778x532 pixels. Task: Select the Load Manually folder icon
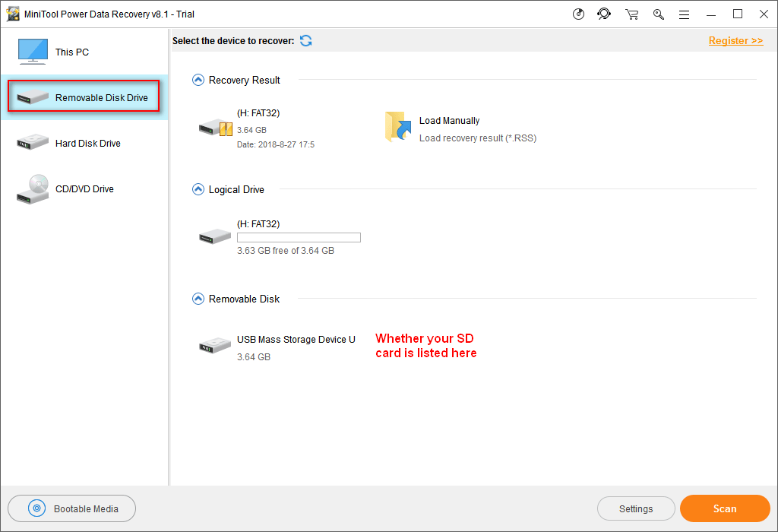397,127
